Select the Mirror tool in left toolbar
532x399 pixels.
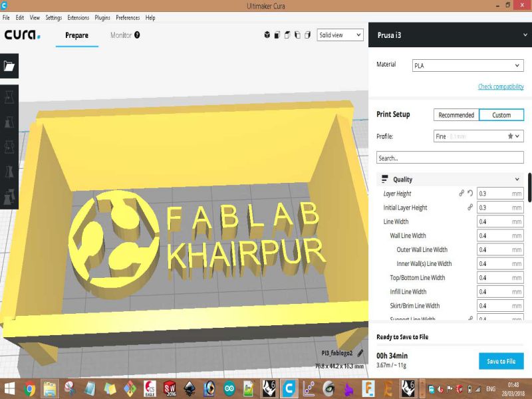(9, 172)
